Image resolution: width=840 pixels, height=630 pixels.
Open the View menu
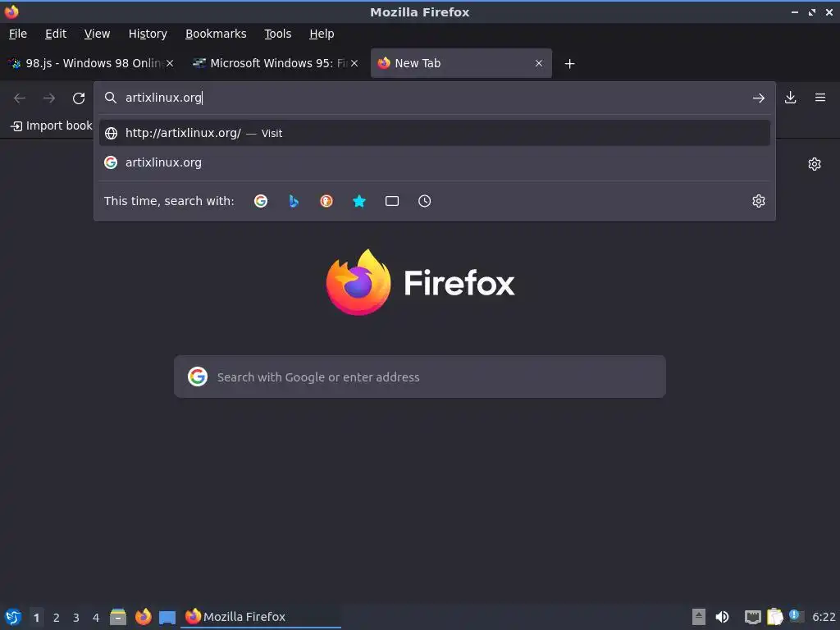97,34
